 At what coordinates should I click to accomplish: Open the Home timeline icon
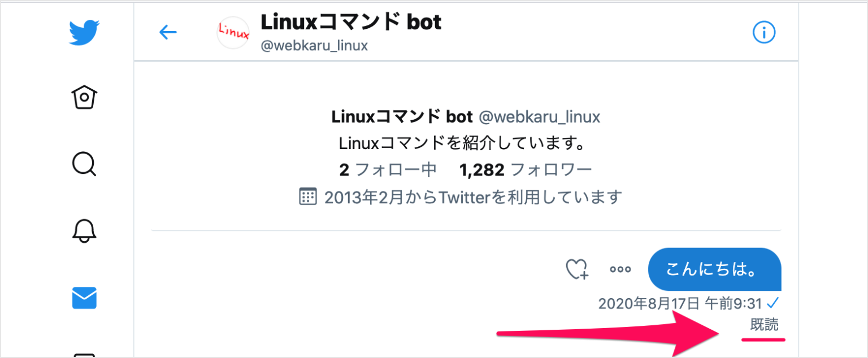click(84, 97)
